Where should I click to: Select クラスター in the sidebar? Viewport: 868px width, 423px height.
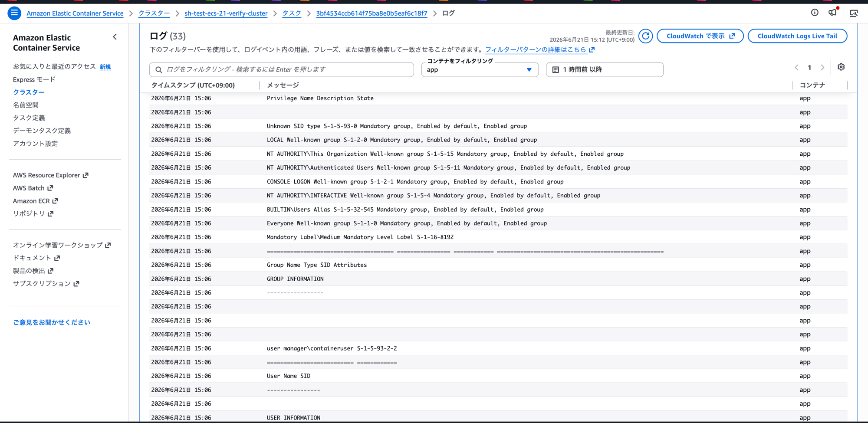[x=29, y=92]
